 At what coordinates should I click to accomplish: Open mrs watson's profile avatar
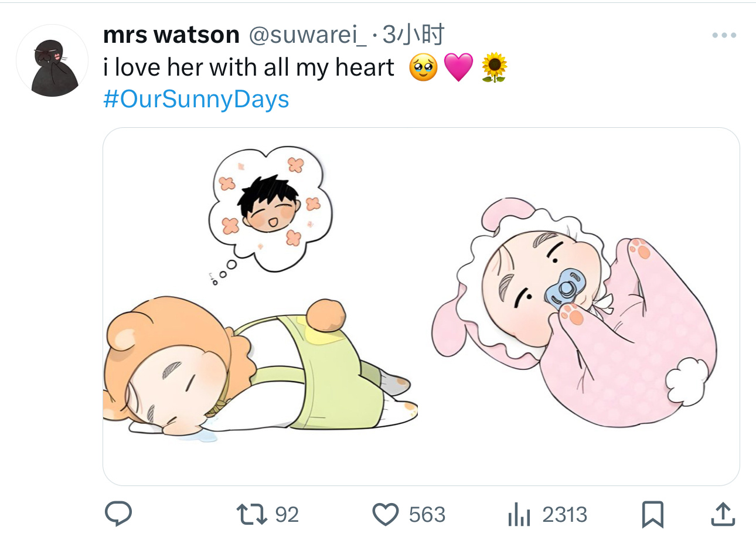[52, 60]
